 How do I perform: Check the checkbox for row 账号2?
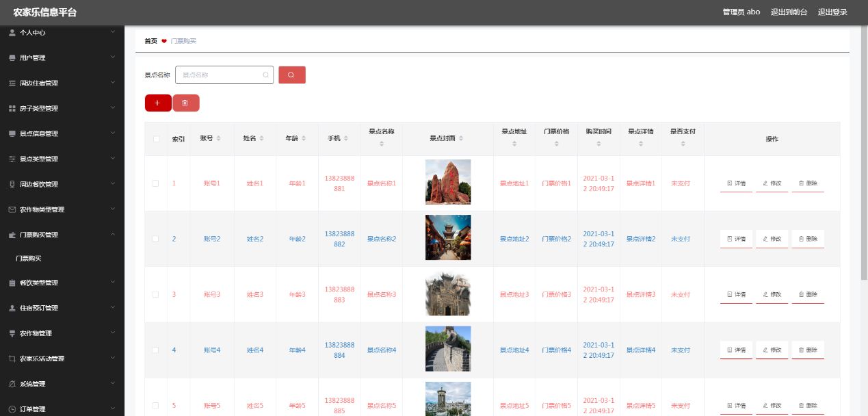[x=156, y=239]
